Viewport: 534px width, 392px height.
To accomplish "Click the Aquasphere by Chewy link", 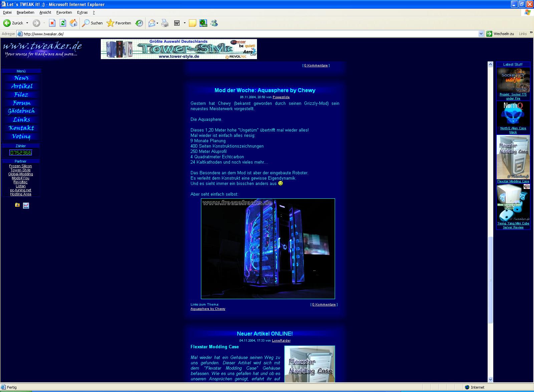I will (208, 309).
